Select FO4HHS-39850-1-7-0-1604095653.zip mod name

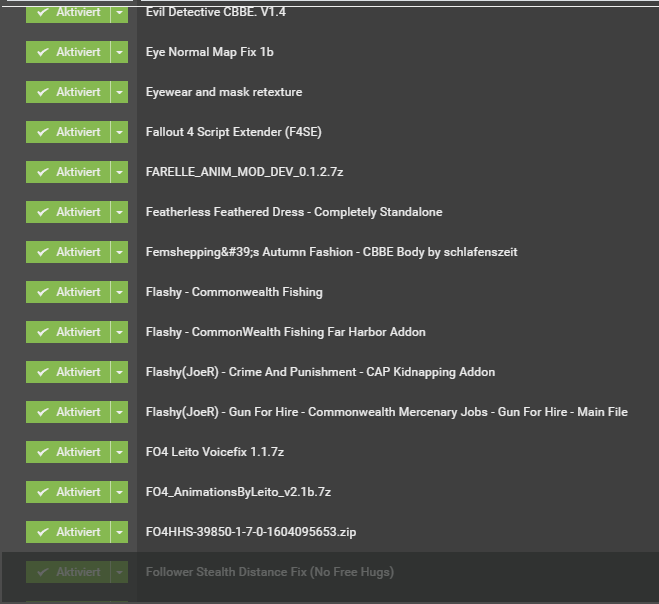(x=251, y=532)
